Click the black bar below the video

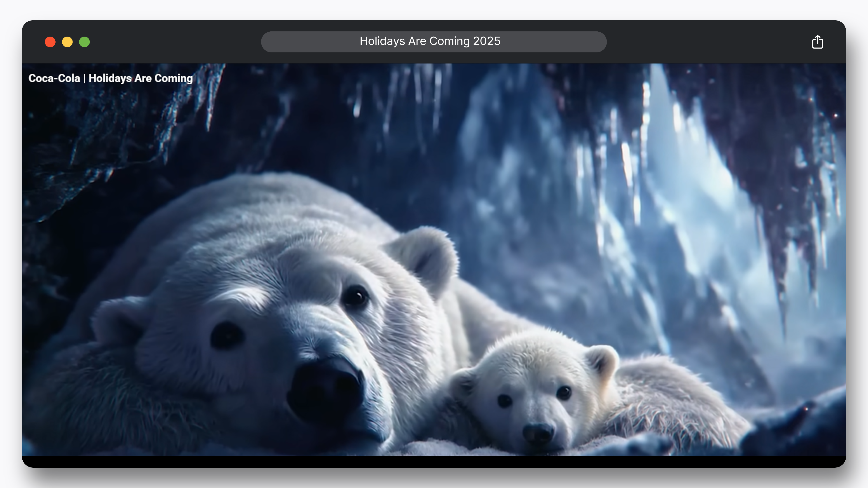click(x=434, y=461)
